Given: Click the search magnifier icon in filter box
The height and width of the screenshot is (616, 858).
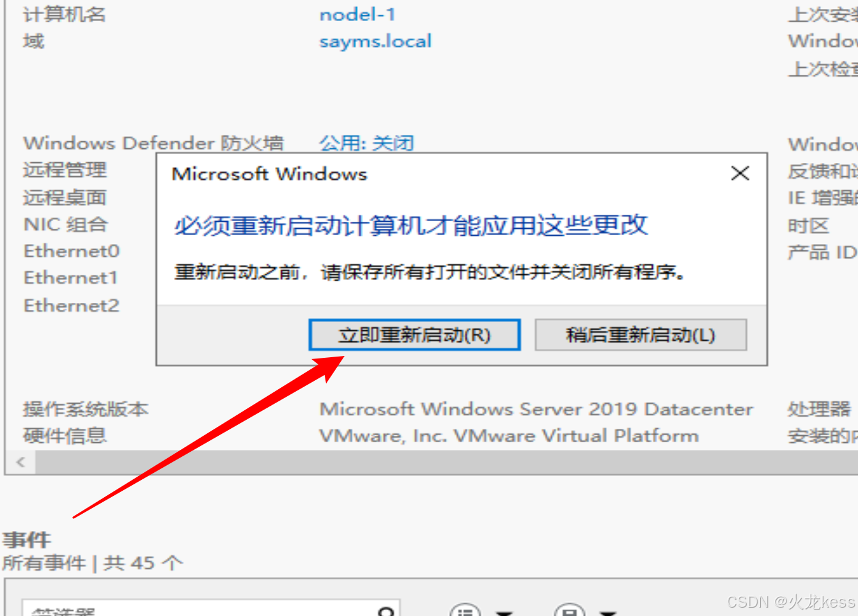Looking at the screenshot, I should pyautogui.click(x=386, y=612).
